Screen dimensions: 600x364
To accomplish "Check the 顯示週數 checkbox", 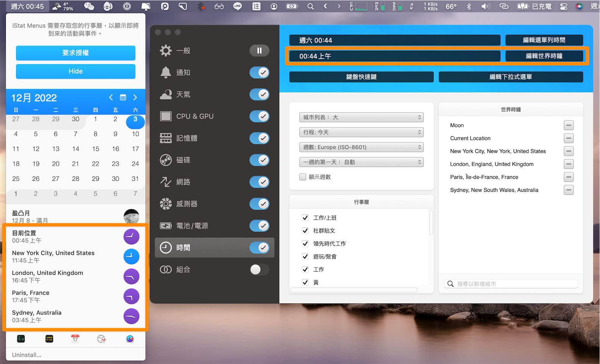I will tap(303, 177).
